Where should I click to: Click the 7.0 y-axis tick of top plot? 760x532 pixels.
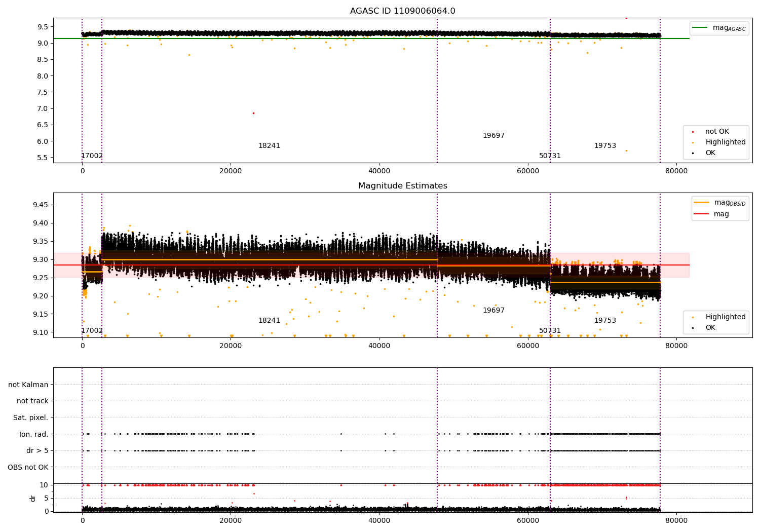point(43,108)
